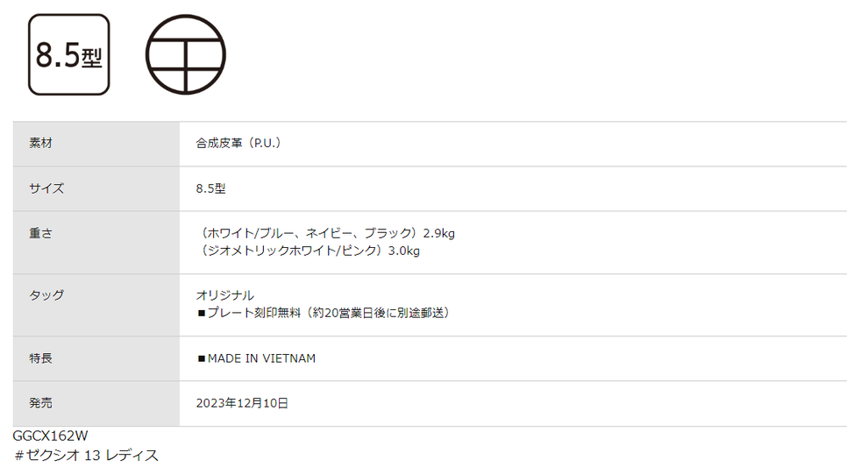Select the 特長 row label
Image resolution: width=868 pixels, height=467 pixels.
pyautogui.click(x=41, y=358)
